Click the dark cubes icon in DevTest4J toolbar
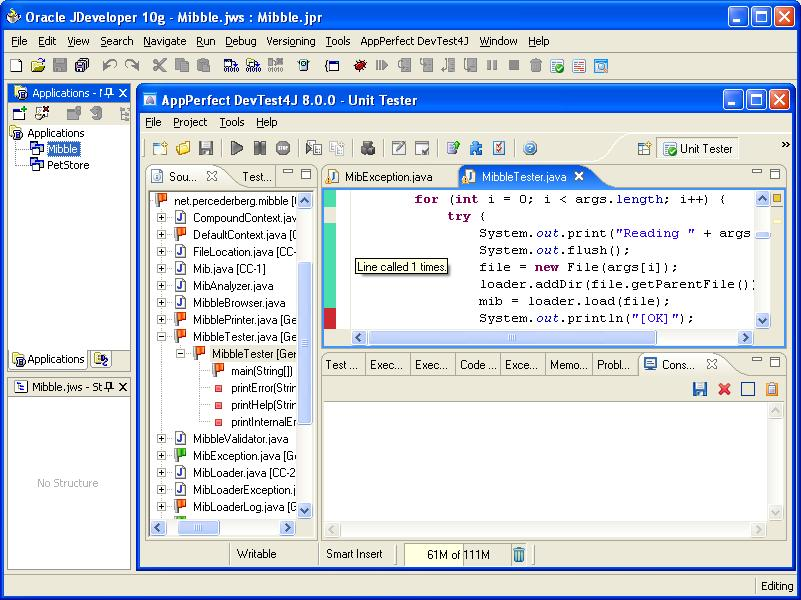Image resolution: width=801 pixels, height=600 pixels. tap(368, 149)
